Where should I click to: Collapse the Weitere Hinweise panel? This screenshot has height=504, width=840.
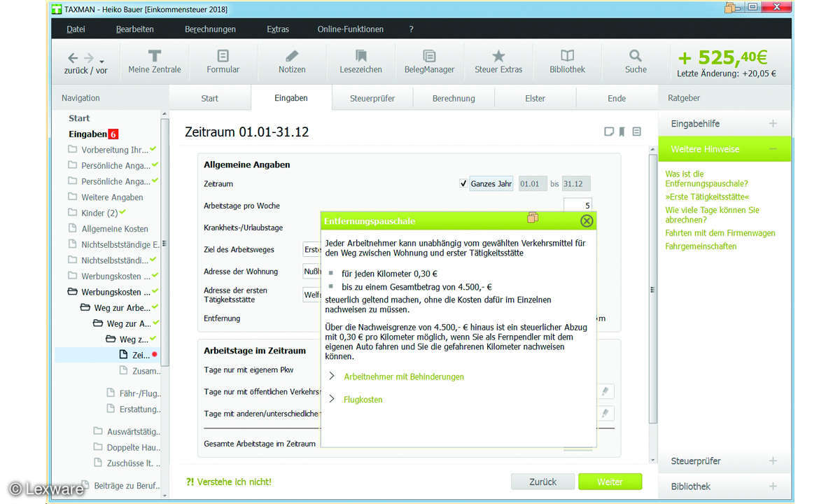[x=773, y=149]
